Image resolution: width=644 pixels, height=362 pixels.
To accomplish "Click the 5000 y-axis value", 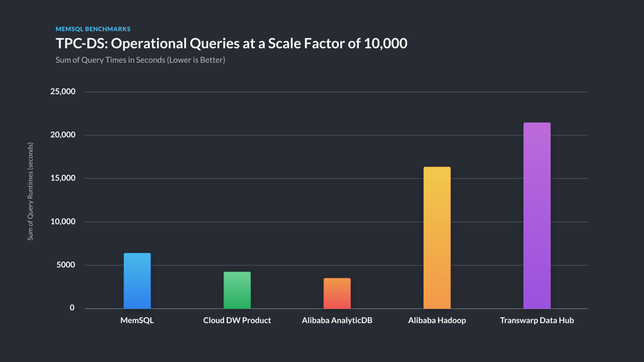I will pos(64,265).
